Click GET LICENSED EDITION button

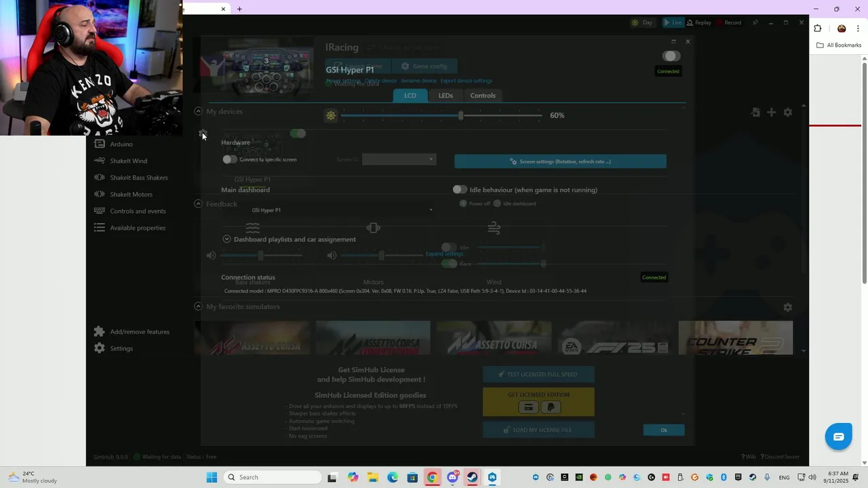click(x=538, y=402)
